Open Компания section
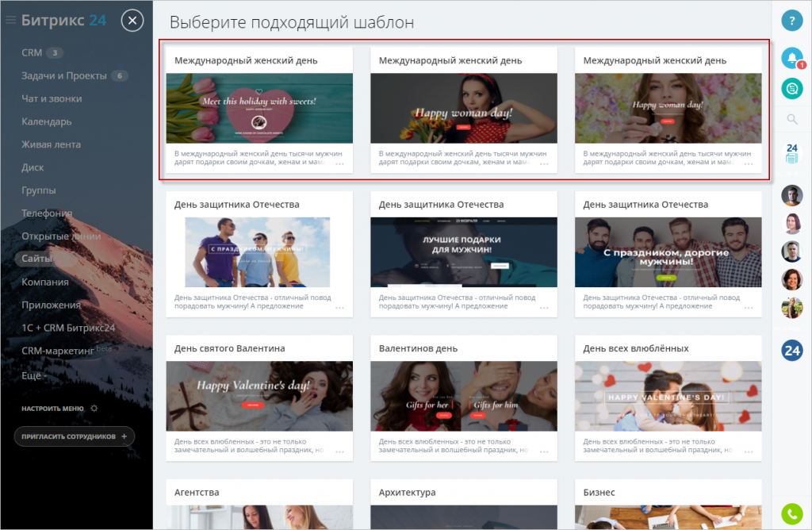Viewport: 812px width, 530px height. click(44, 282)
